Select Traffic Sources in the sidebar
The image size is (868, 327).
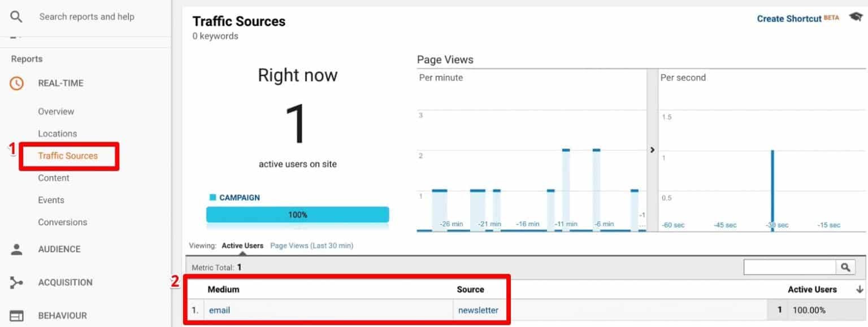tap(68, 155)
